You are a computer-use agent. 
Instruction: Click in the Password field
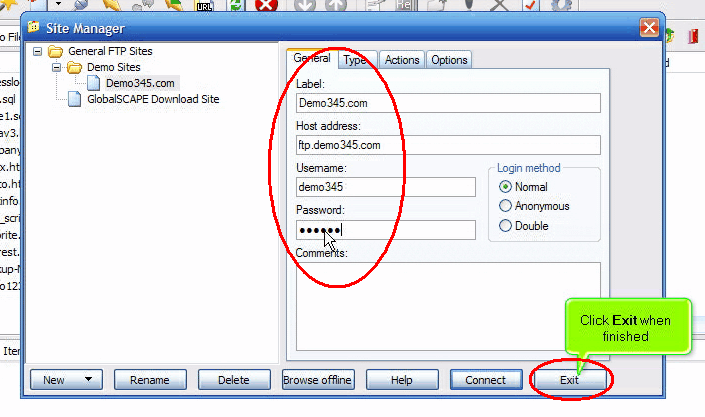386,230
